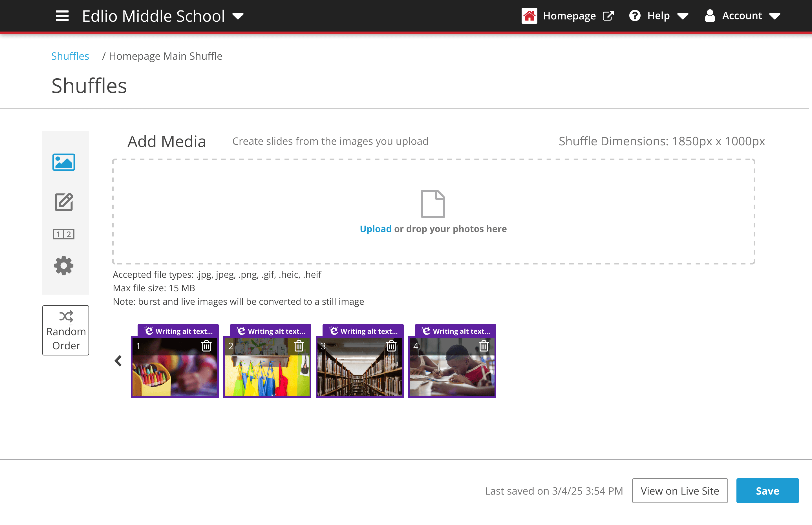This screenshot has width=812, height=525.
Task: Click the Writing alt text label on slide 4
Action: [x=456, y=331]
